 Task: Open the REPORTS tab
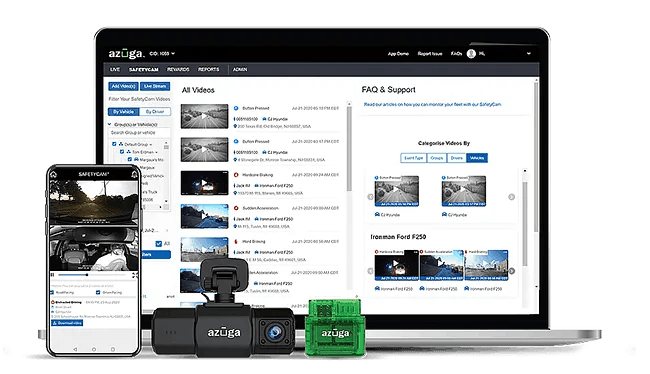[209, 70]
